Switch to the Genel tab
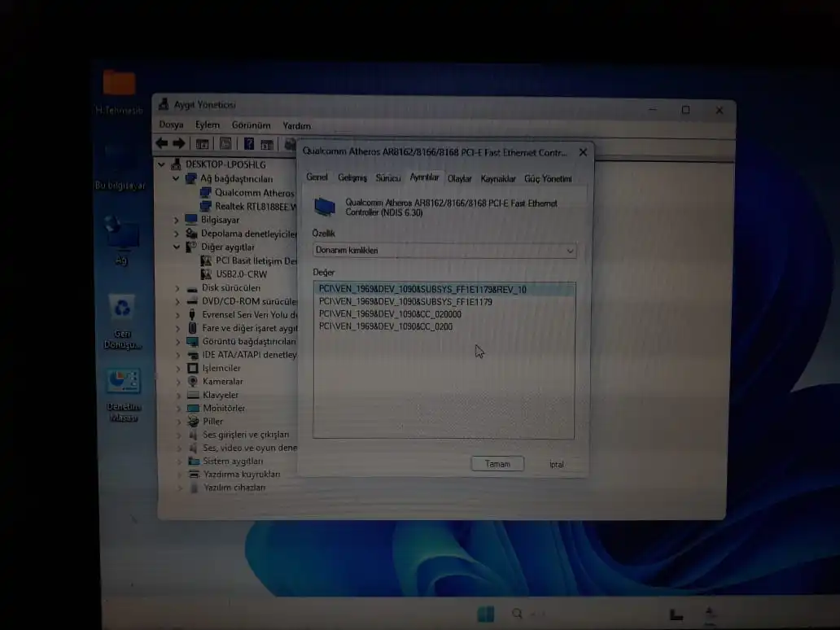840x630 pixels. [x=317, y=177]
